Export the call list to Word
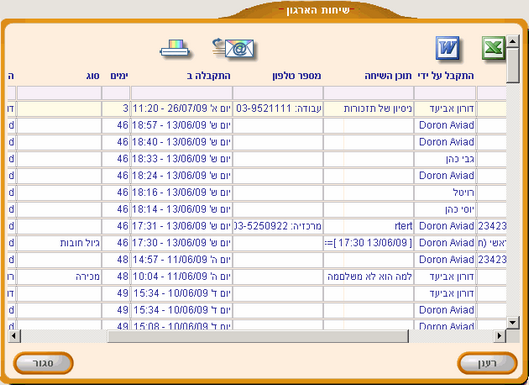 (x=448, y=48)
